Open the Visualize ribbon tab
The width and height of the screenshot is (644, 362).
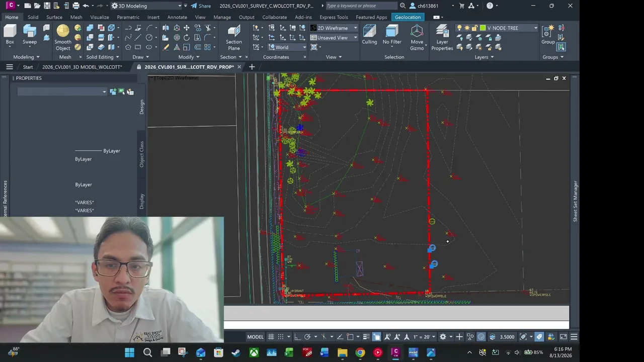click(x=100, y=17)
